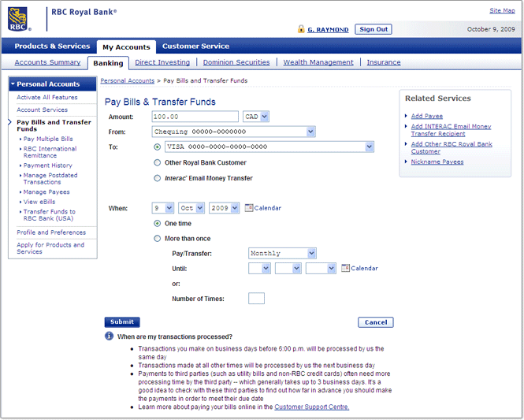Open the Add Payee link
The image size is (524, 420).
(427, 116)
